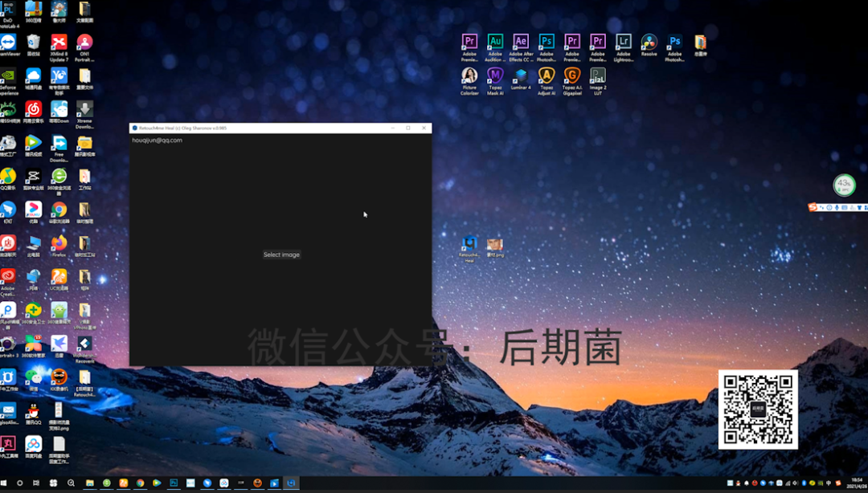Launch the Adobe Lightroom desktop icon
This screenshot has height=493, width=868.
click(624, 42)
